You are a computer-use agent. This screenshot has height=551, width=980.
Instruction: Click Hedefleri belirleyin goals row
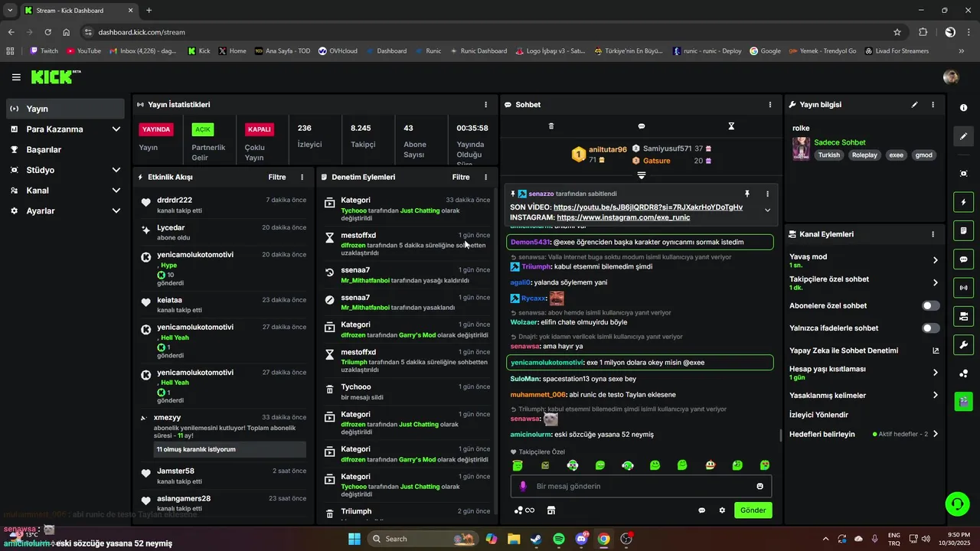864,434
